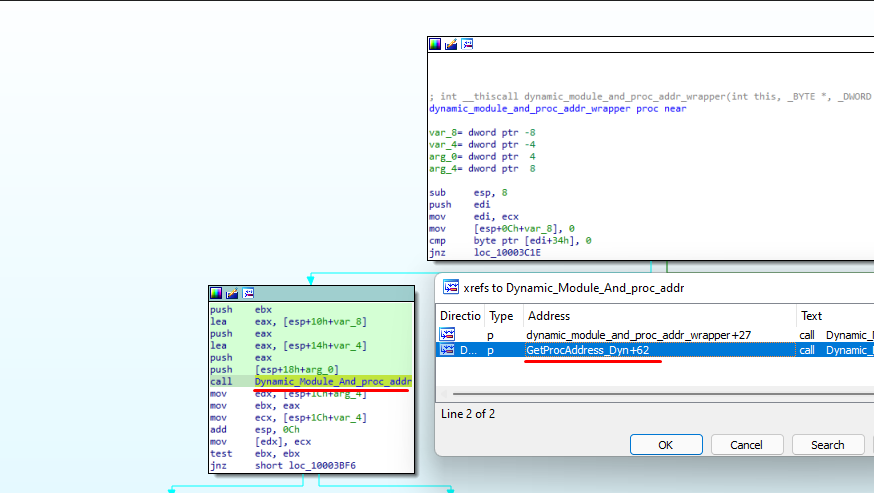Click 'push [esp+18h+arg_0]' instruction

(274, 369)
